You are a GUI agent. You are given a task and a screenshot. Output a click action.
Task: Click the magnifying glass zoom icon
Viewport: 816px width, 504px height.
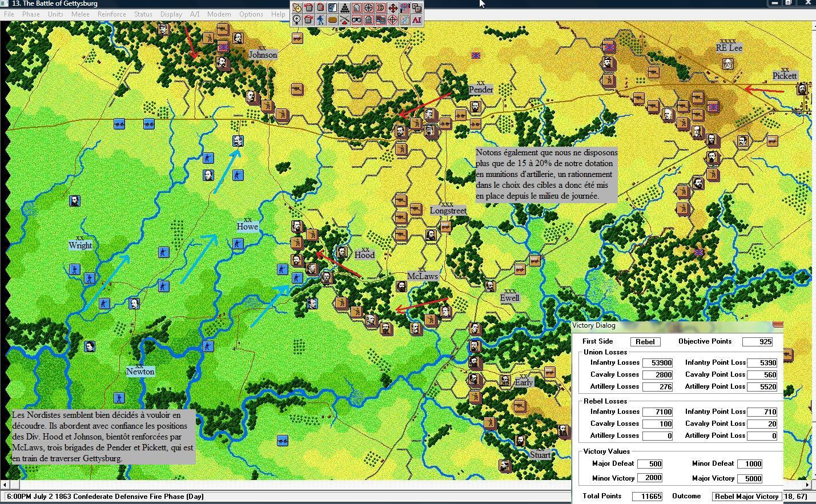point(297,20)
